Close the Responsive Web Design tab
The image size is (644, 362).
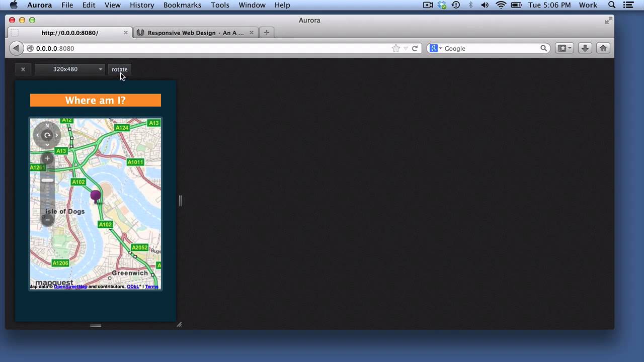point(252,33)
